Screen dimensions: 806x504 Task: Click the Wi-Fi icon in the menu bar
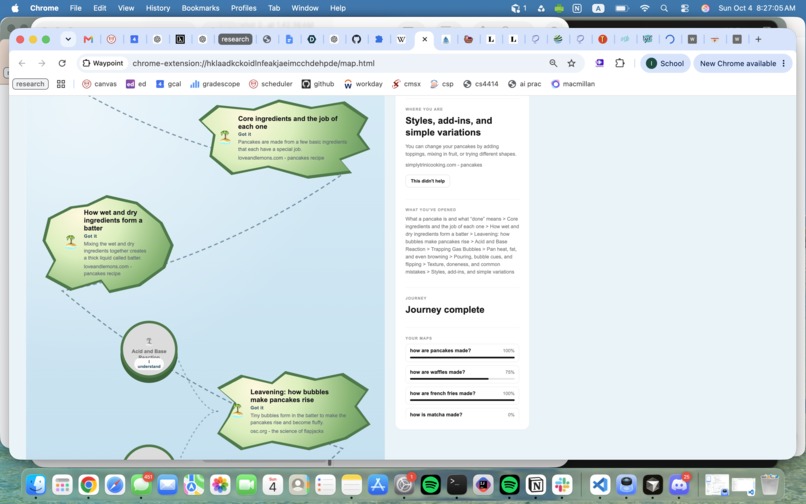(x=645, y=8)
